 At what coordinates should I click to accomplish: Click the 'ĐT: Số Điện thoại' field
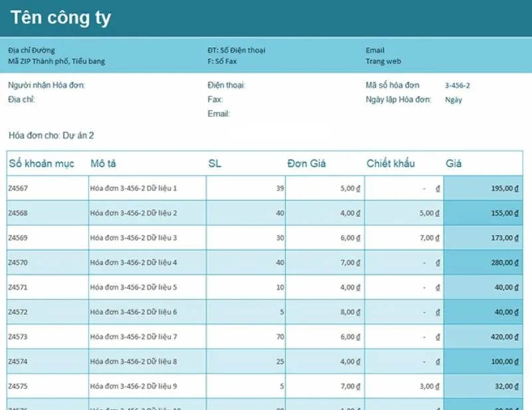click(x=237, y=50)
